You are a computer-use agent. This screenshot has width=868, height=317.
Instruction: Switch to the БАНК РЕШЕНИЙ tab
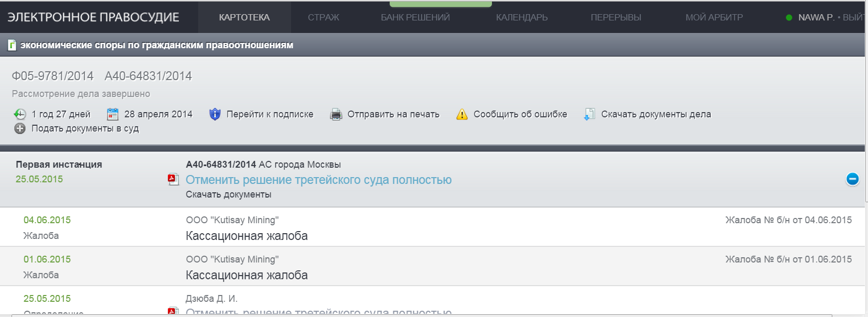pyautogui.click(x=415, y=17)
